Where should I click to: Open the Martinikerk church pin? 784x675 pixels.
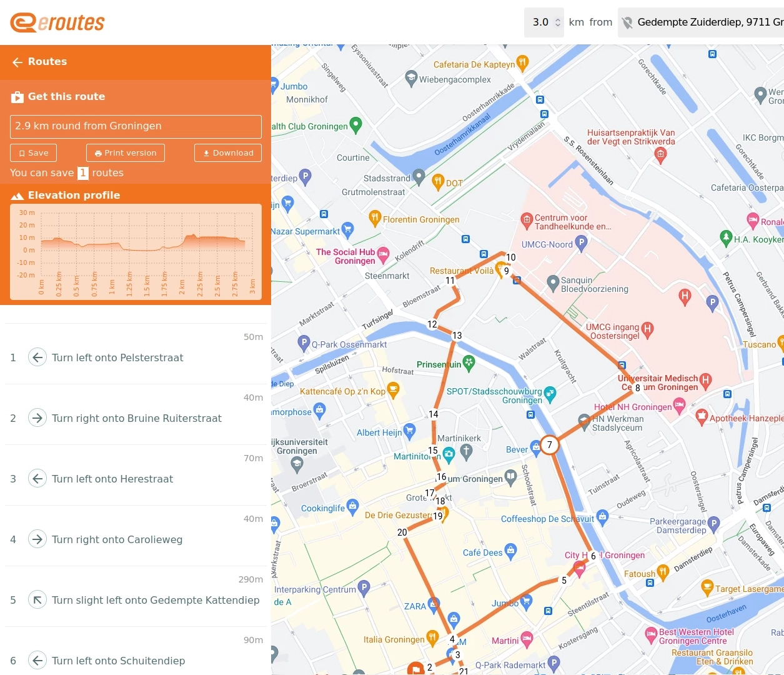click(x=466, y=451)
